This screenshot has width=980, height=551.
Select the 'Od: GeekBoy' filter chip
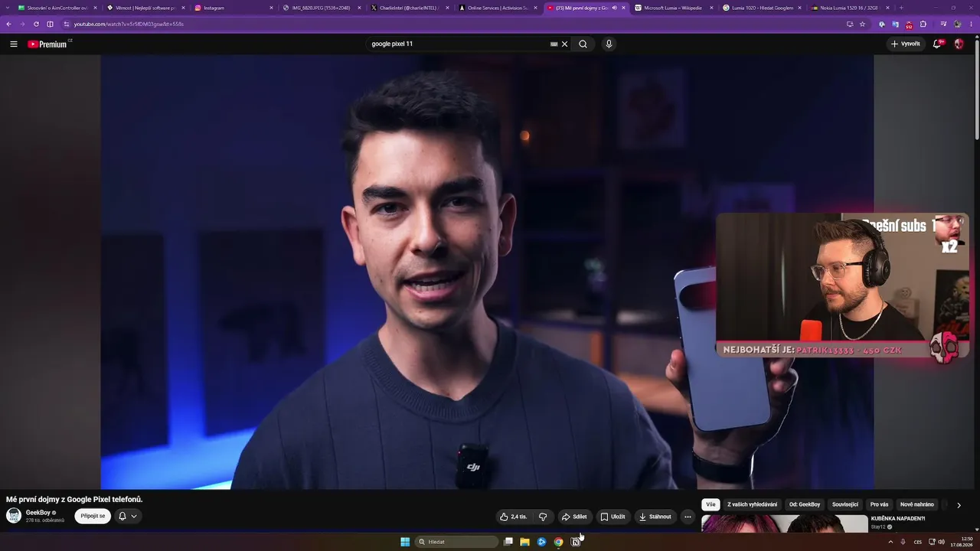[805, 505]
